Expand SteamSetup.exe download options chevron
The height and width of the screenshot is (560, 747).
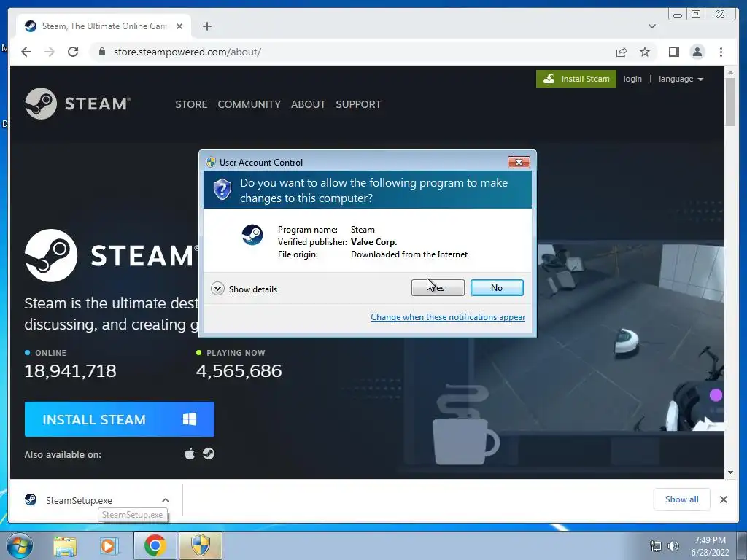[166, 500]
